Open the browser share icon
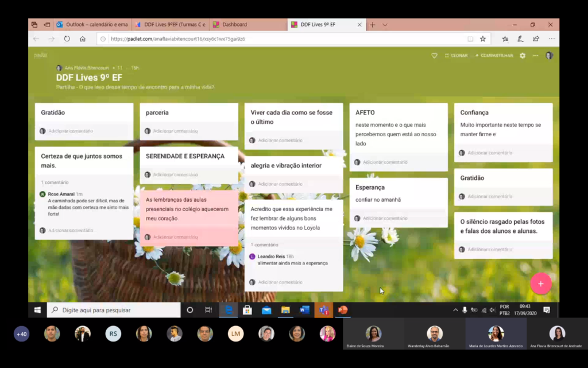Image resolution: width=588 pixels, height=368 pixels. [x=536, y=39]
